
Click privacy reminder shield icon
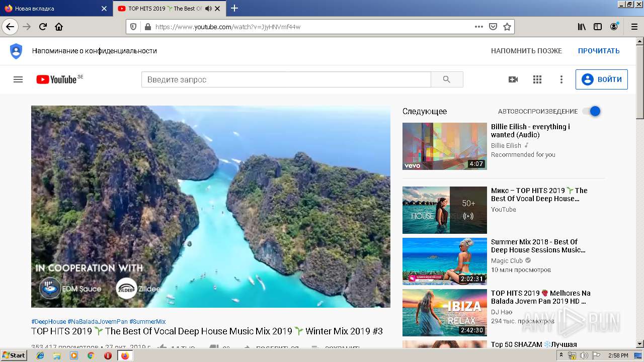(16, 51)
